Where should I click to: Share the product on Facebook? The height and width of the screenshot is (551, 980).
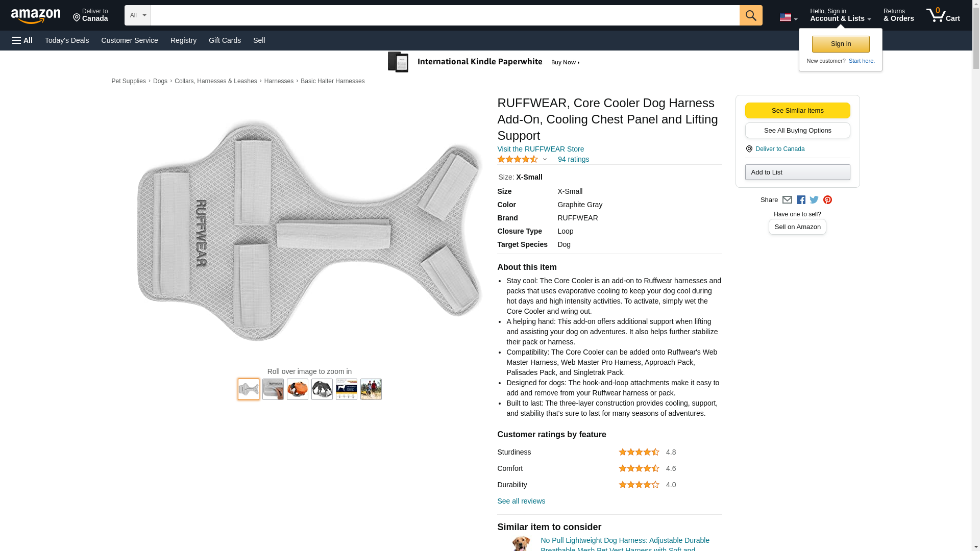(801, 200)
